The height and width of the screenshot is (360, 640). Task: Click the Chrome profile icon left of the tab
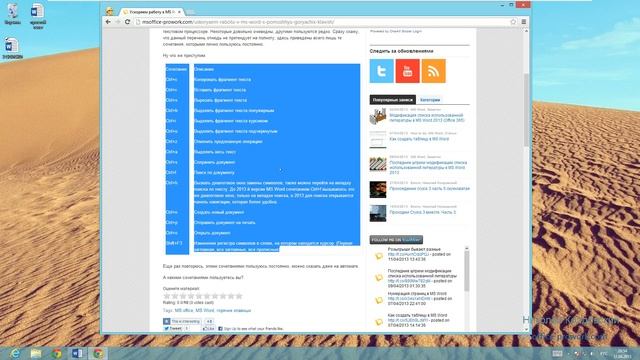pyautogui.click(x=109, y=12)
